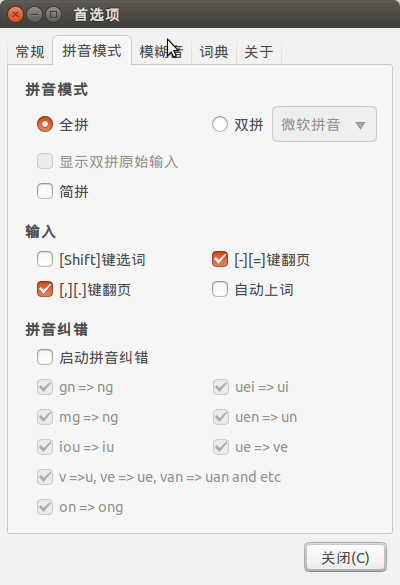400x585 pixels.
Task: Close the window with the red titlebar button
Action: click(x=15, y=15)
